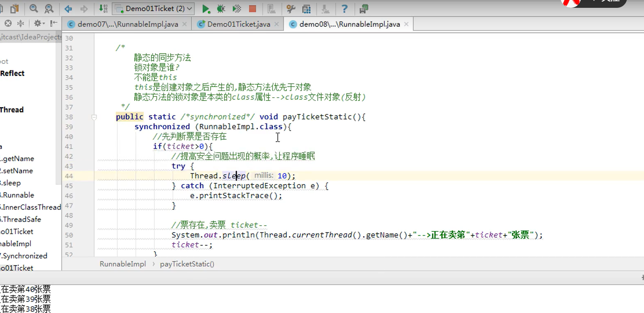
Task: Close the Demo01Ticket.java tab
Action: point(276,24)
